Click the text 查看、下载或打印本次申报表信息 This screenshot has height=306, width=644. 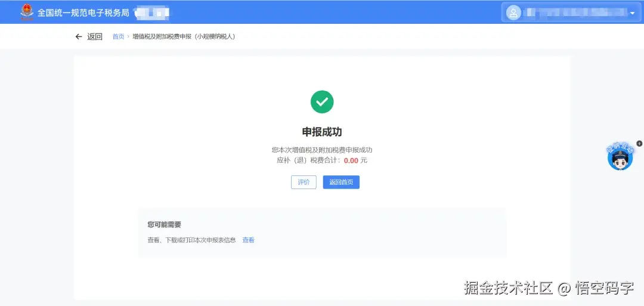(192, 240)
